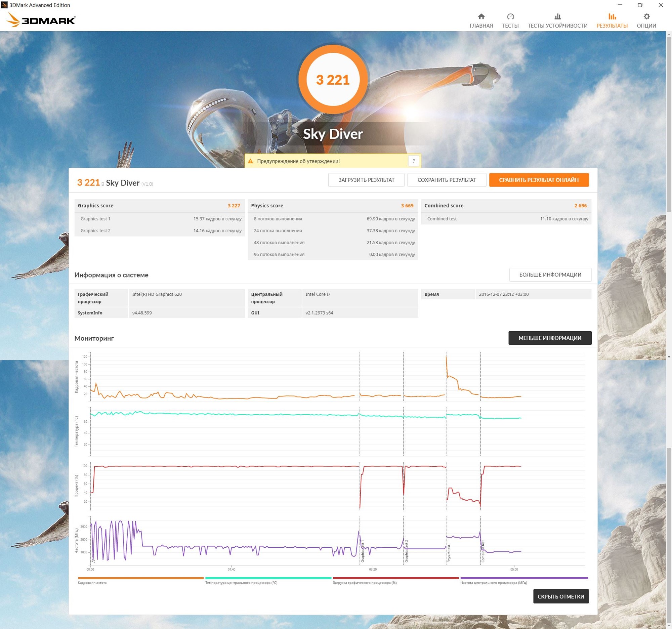
Task: Click the orange Кадровая частота legend bar
Action: coord(141,578)
